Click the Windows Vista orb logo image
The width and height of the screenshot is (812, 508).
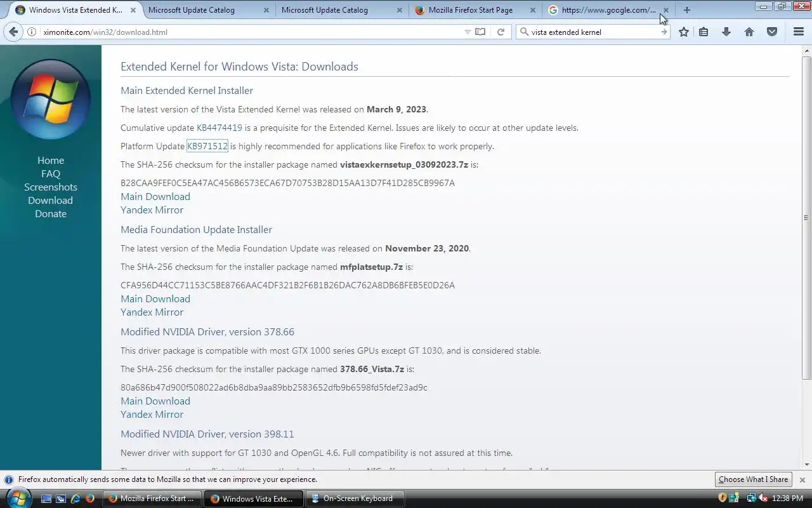pos(51,99)
